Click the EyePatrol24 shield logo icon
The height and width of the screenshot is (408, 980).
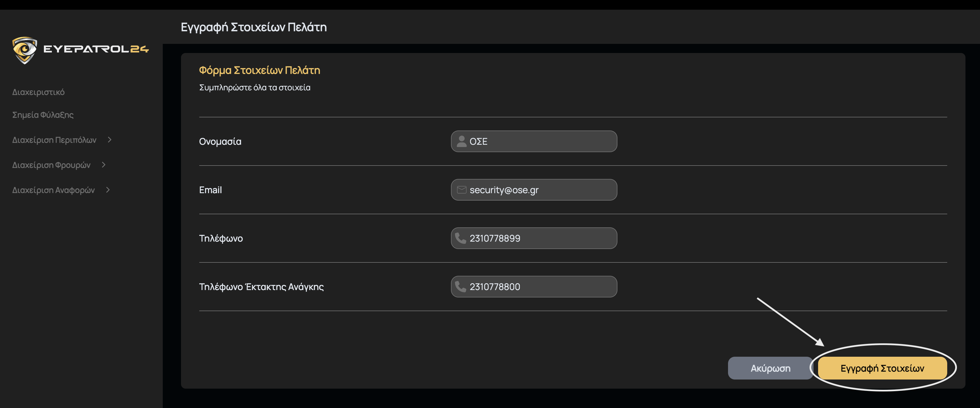pos(25,50)
